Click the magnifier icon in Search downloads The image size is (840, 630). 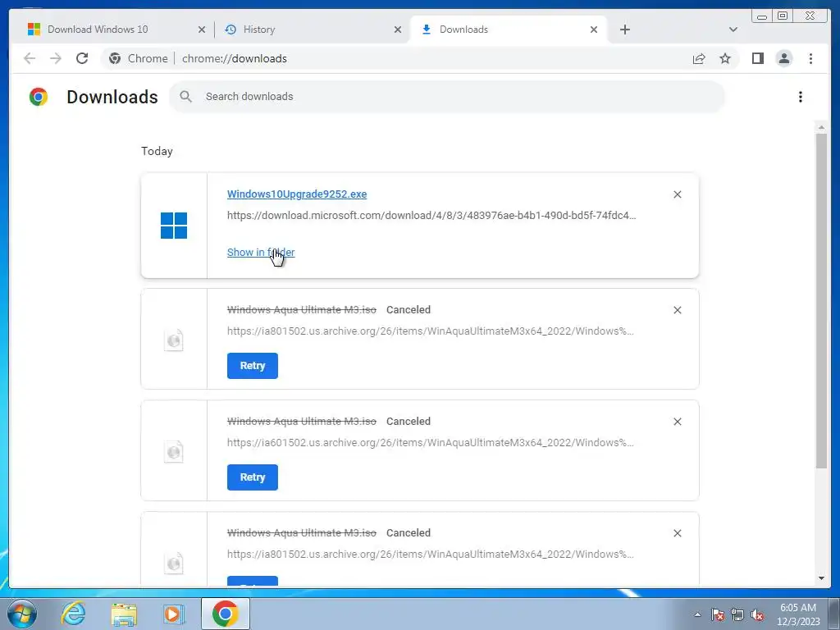click(186, 97)
